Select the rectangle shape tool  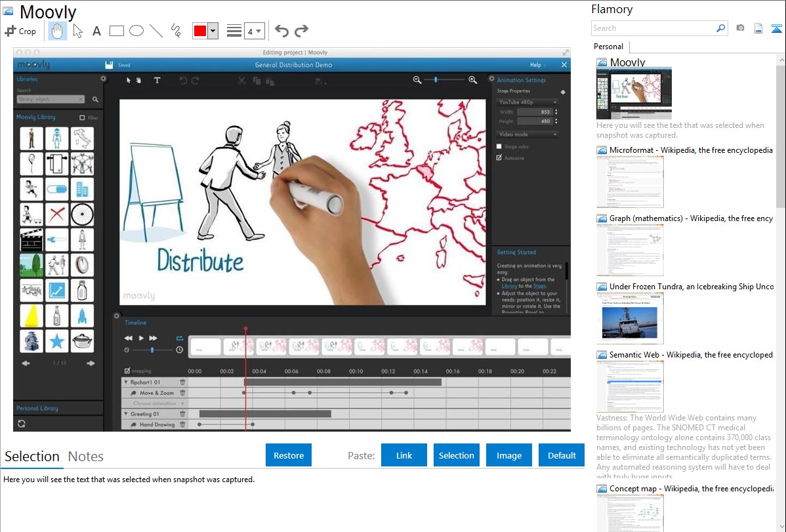117,31
